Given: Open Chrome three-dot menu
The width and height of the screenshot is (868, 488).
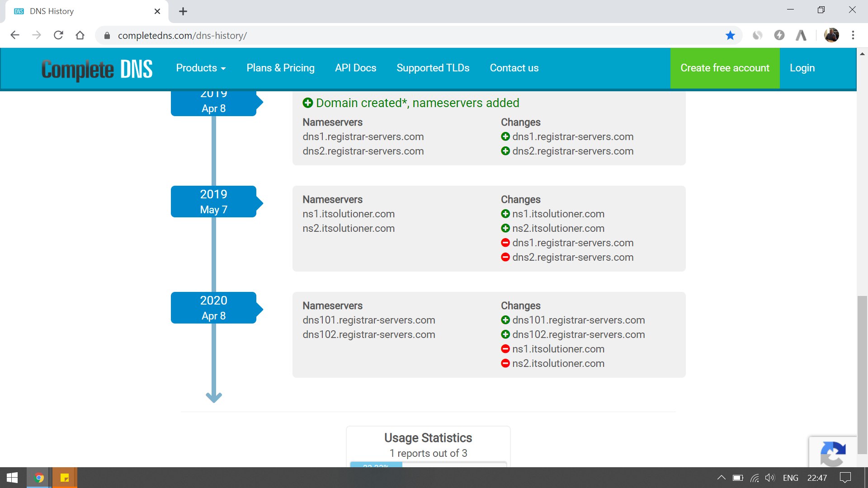Looking at the screenshot, I should pyautogui.click(x=853, y=35).
